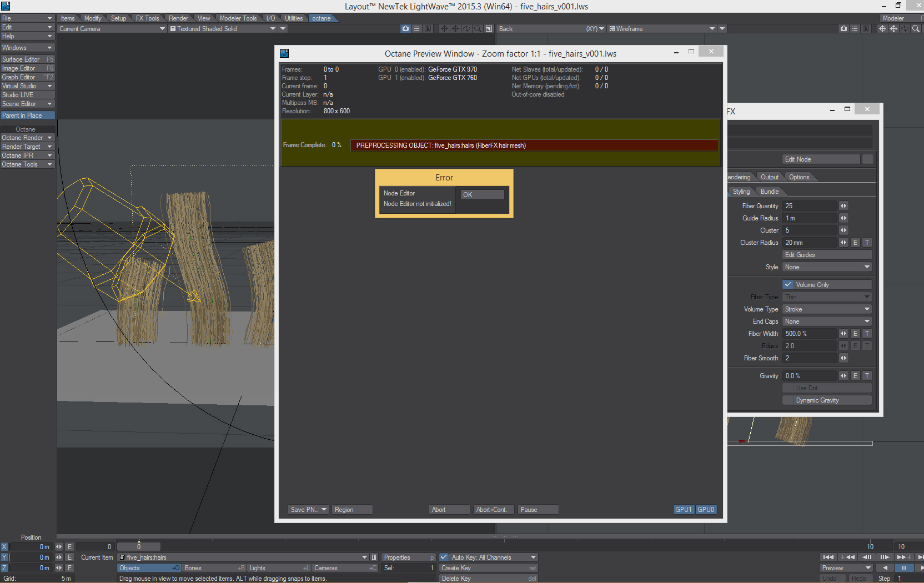Select Objects item mode
Image resolution: width=924 pixels, height=583 pixels.
149,568
